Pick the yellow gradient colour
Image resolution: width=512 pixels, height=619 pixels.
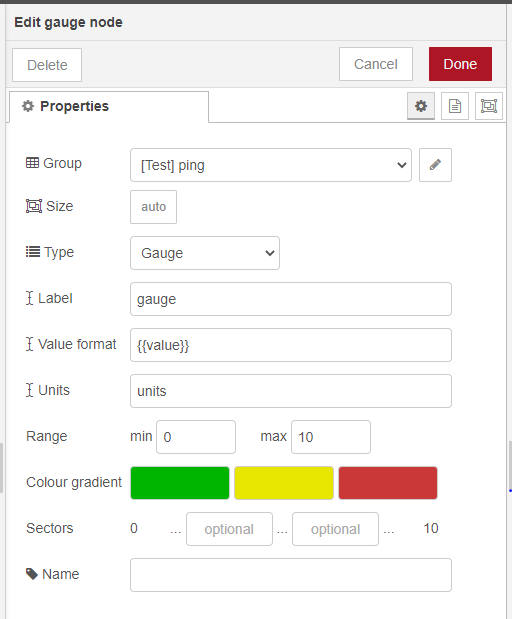[x=284, y=483]
